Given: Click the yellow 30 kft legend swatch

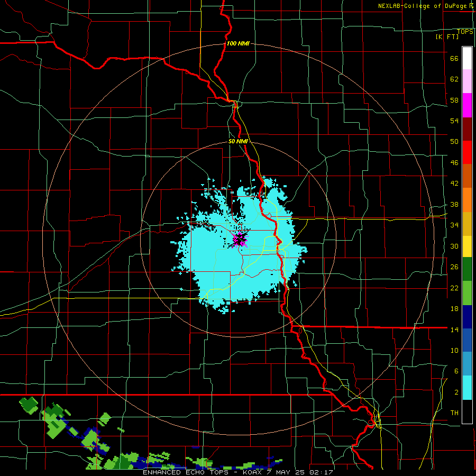Looking at the screenshot, I should pyautogui.click(x=467, y=246).
